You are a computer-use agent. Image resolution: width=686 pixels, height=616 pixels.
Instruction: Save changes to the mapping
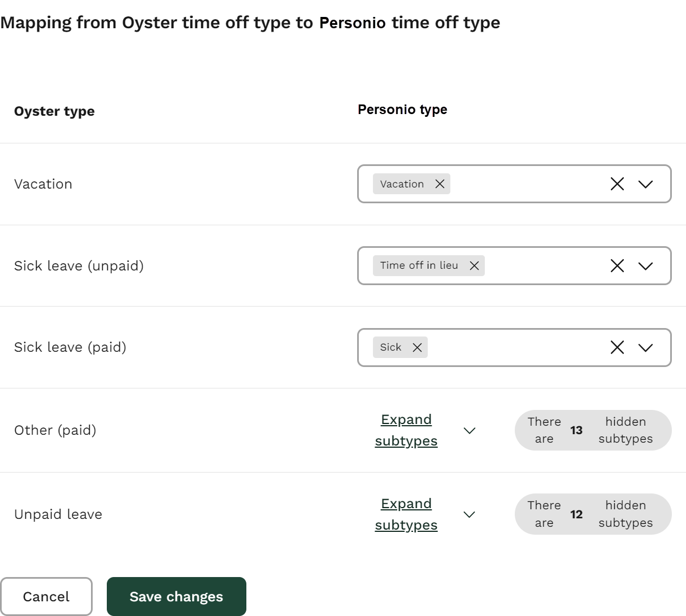[x=176, y=596]
